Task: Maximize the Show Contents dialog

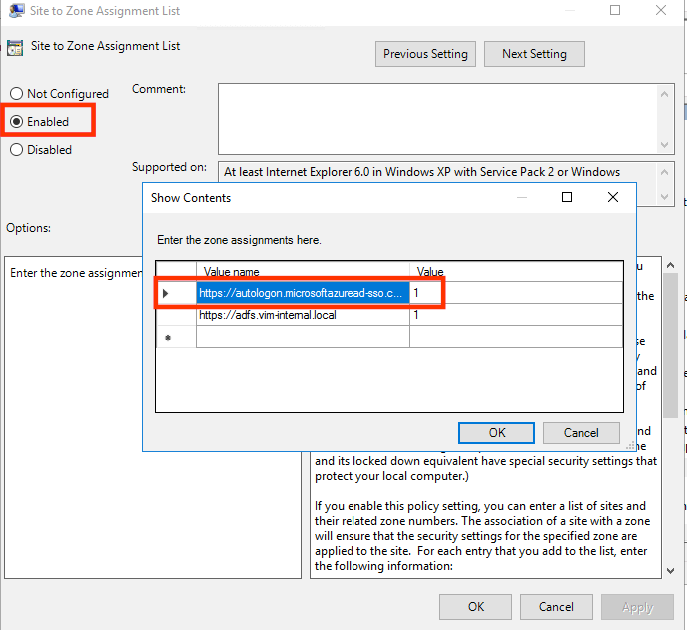Action: 567,198
